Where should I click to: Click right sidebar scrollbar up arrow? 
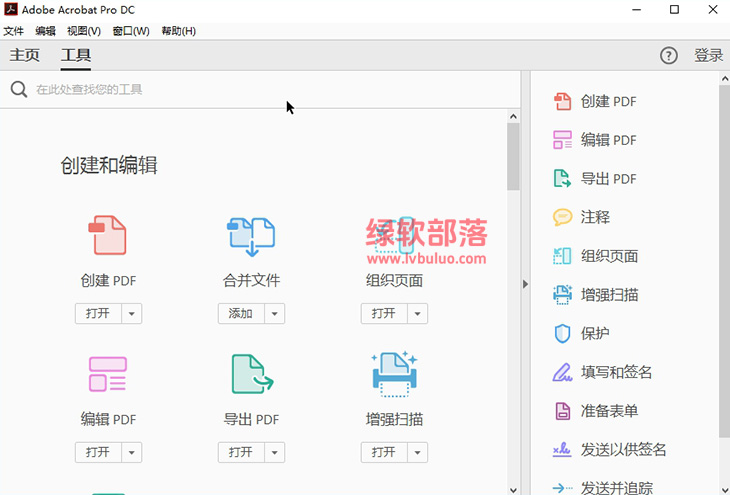coord(725,79)
